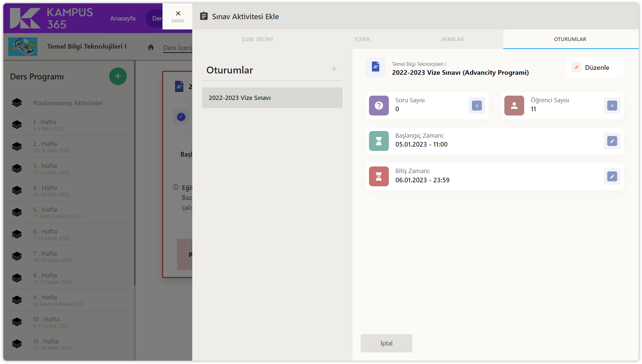Click the purple question mark icon
This screenshot has height=364, width=642.
tap(379, 106)
